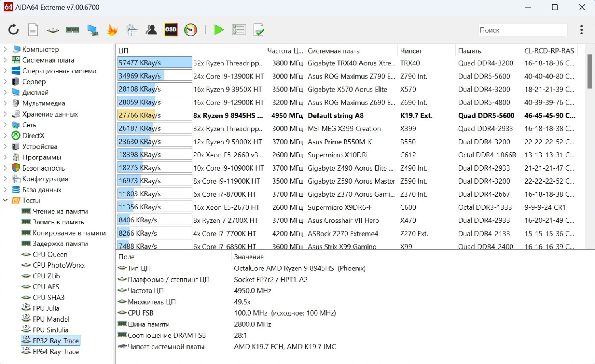Click the green Start benchmark arrow

[219, 30]
